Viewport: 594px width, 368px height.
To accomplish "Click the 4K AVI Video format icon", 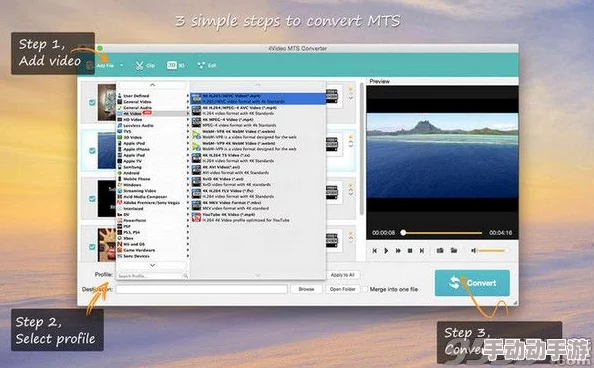I will 196,170.
